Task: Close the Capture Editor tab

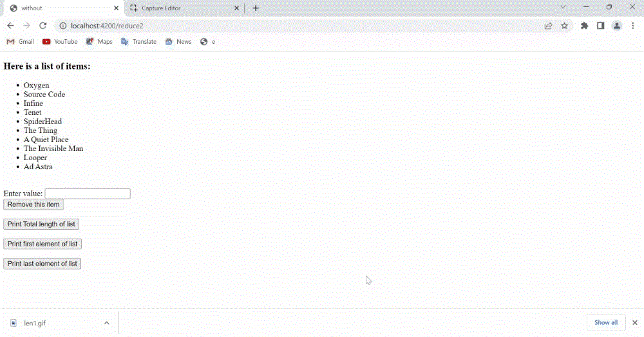Action: [x=236, y=8]
